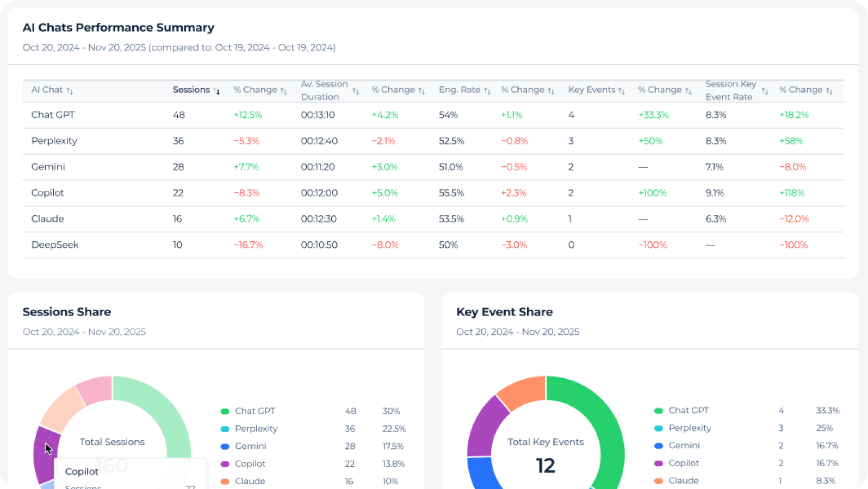Sort by Key Events using arrows icon
The height and width of the screenshot is (489, 868).
621,91
